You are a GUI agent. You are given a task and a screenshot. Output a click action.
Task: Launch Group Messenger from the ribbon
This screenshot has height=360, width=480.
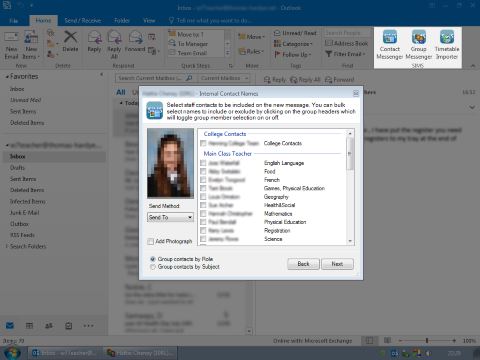pos(418,45)
